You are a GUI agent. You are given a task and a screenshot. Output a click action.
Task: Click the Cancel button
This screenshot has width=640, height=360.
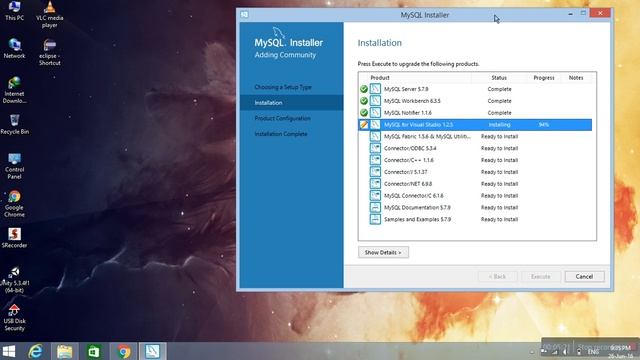[x=584, y=276]
